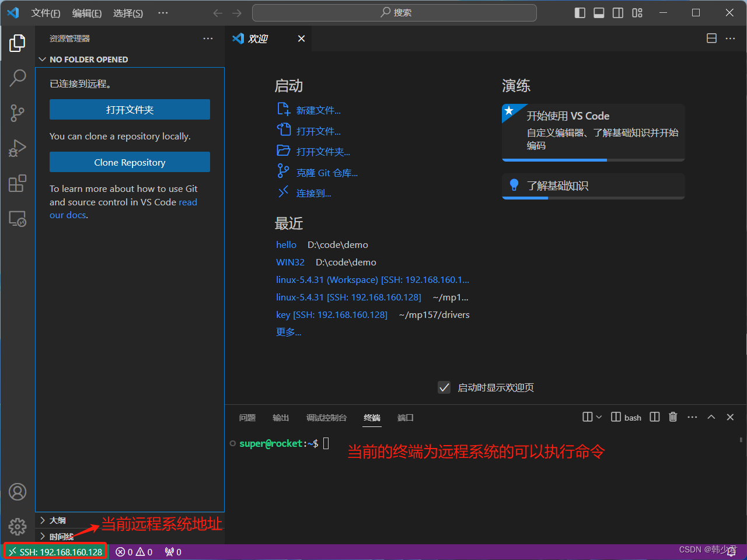Click the VS Code logo in title bar
Image resolution: width=747 pixels, height=560 pixels.
(13, 13)
